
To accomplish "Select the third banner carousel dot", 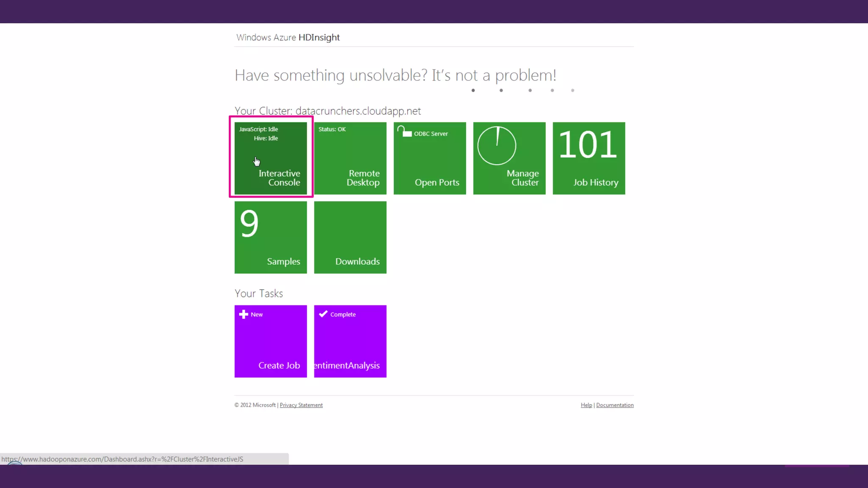I will coord(530,90).
